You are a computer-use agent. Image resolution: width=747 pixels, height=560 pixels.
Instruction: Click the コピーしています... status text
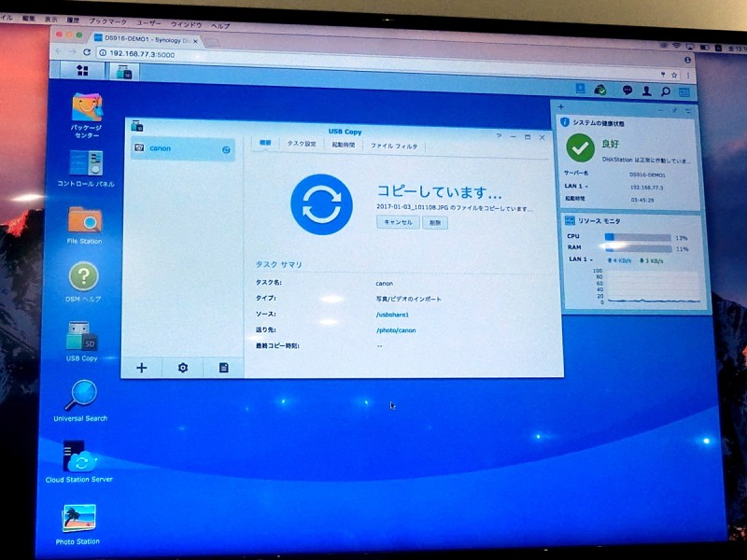pos(439,191)
